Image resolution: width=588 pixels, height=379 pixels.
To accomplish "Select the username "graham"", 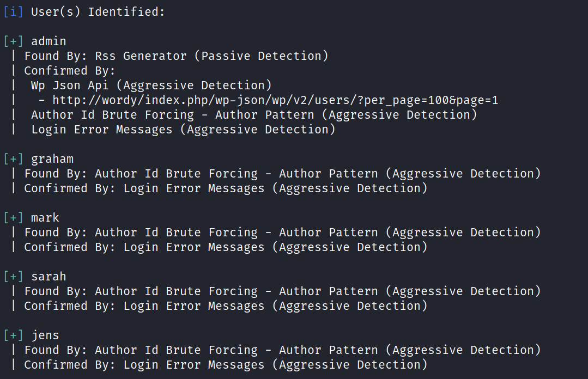I will (x=52, y=158).
